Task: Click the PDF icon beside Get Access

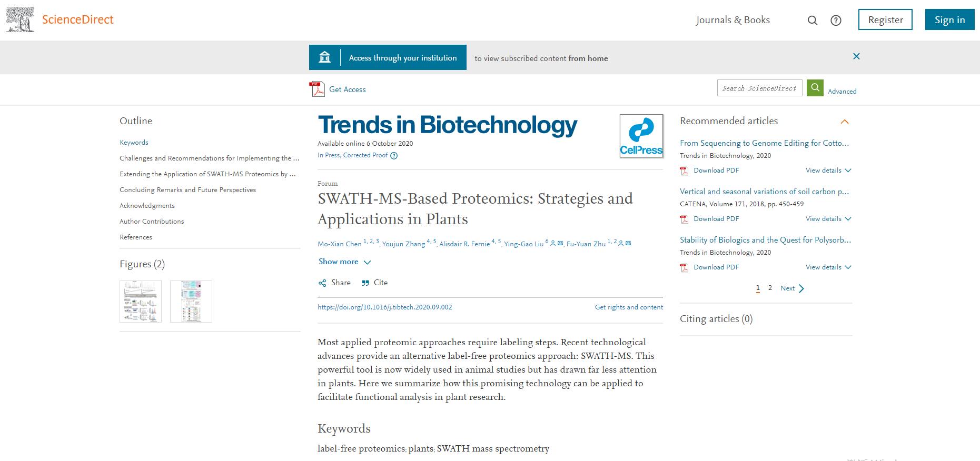Action: pos(317,89)
